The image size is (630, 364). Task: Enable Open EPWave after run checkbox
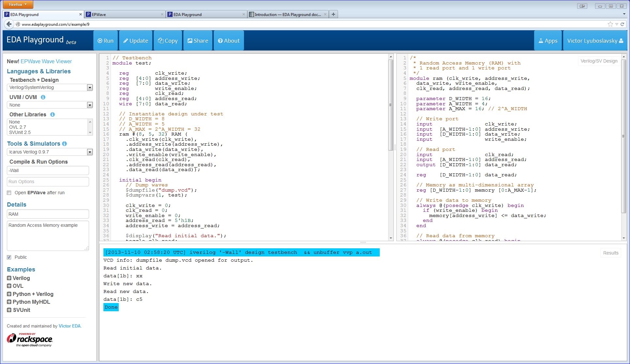click(x=9, y=193)
